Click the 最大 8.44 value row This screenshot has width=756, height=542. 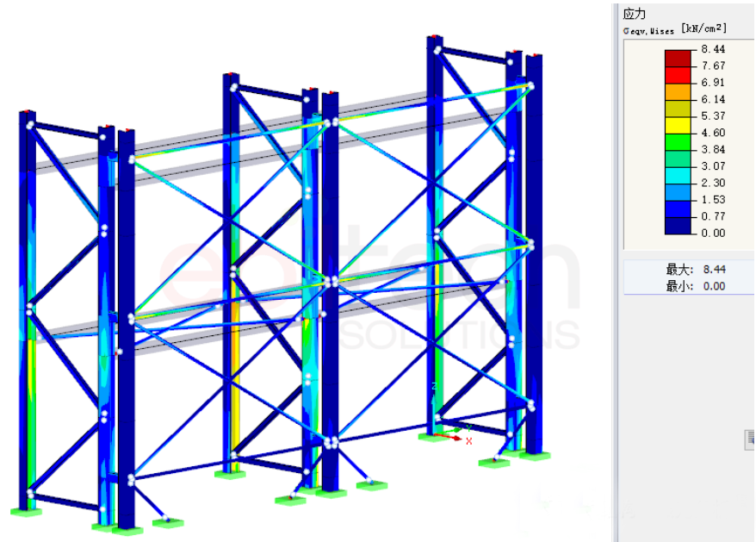pos(688,269)
